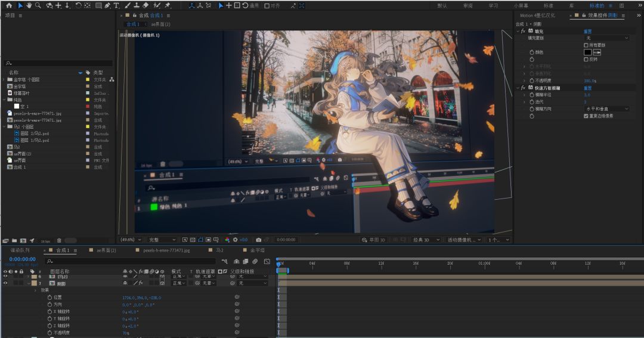644x338 pixels.
Task: Open the 填充蒙版 dropdown
Action: pyautogui.click(x=606, y=38)
